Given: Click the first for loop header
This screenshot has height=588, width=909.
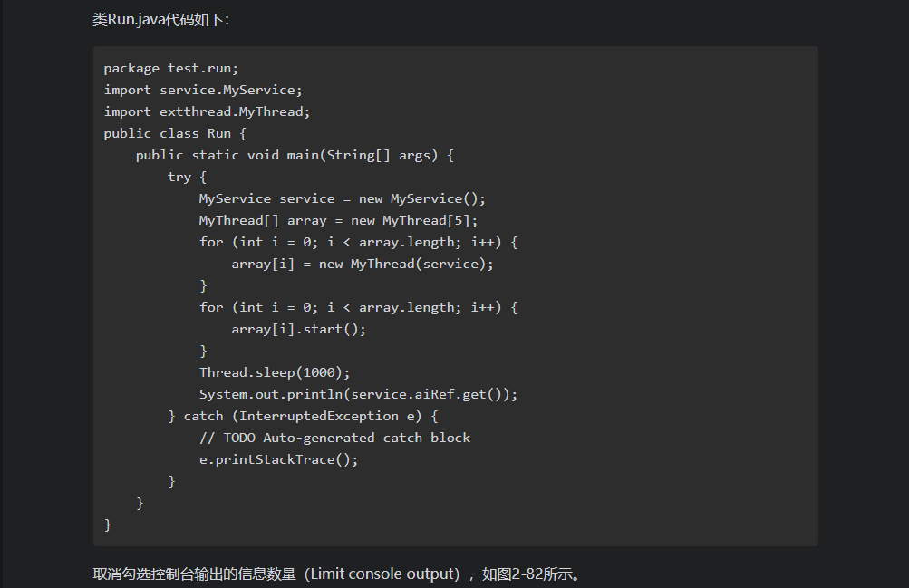Looking at the screenshot, I should 358,242.
